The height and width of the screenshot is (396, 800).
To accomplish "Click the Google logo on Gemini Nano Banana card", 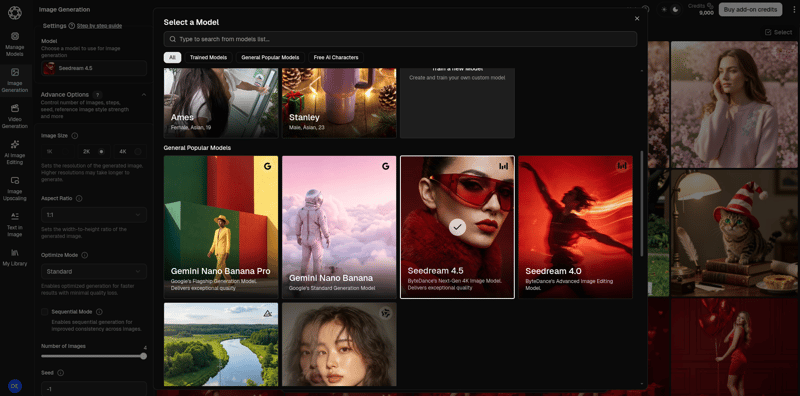I will 386,166.
